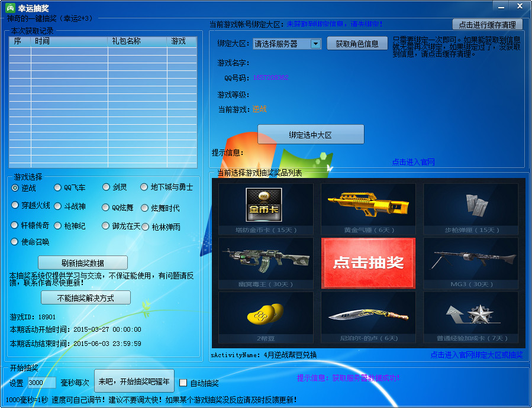This screenshot has height=408, width=532.
Task: Click 来吧，开始抽奖吧骚年 start button
Action: [x=134, y=381]
